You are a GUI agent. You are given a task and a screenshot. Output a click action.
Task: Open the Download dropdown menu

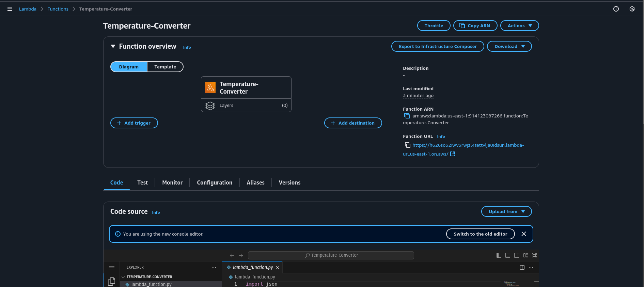[509, 46]
